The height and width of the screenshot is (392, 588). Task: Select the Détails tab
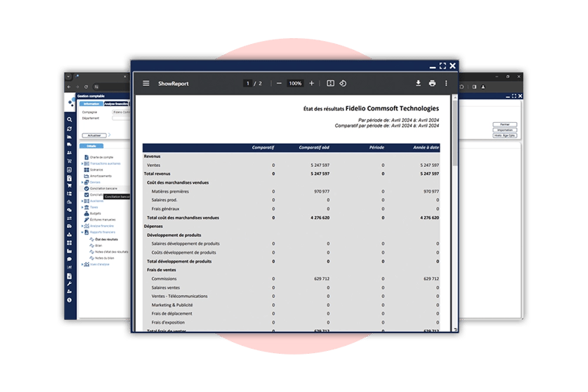pos(91,146)
